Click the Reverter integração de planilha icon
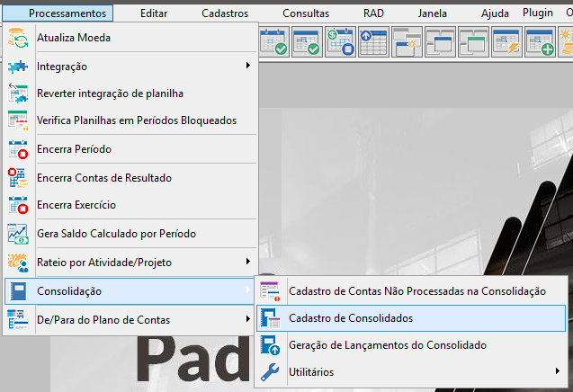The width and height of the screenshot is (573, 392). (x=18, y=94)
